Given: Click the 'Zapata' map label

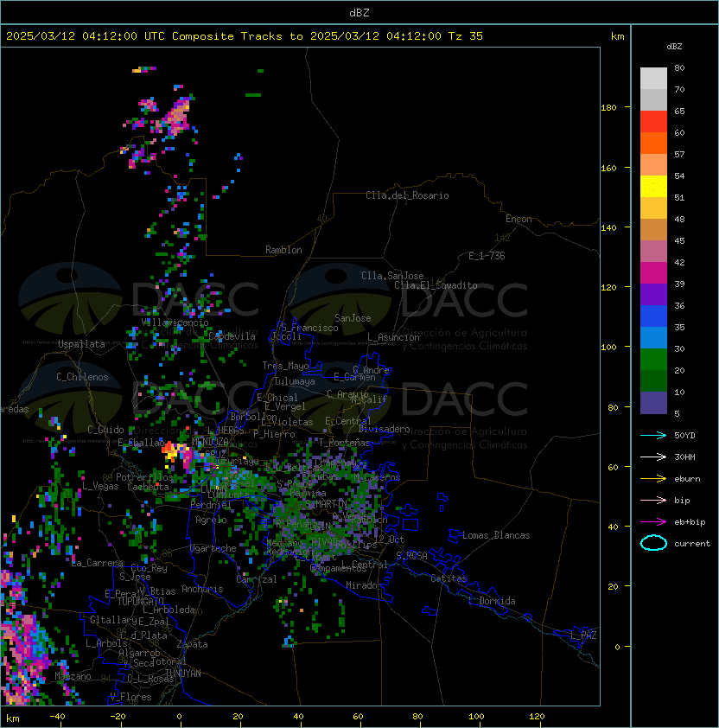Looking at the screenshot, I should [192, 644].
